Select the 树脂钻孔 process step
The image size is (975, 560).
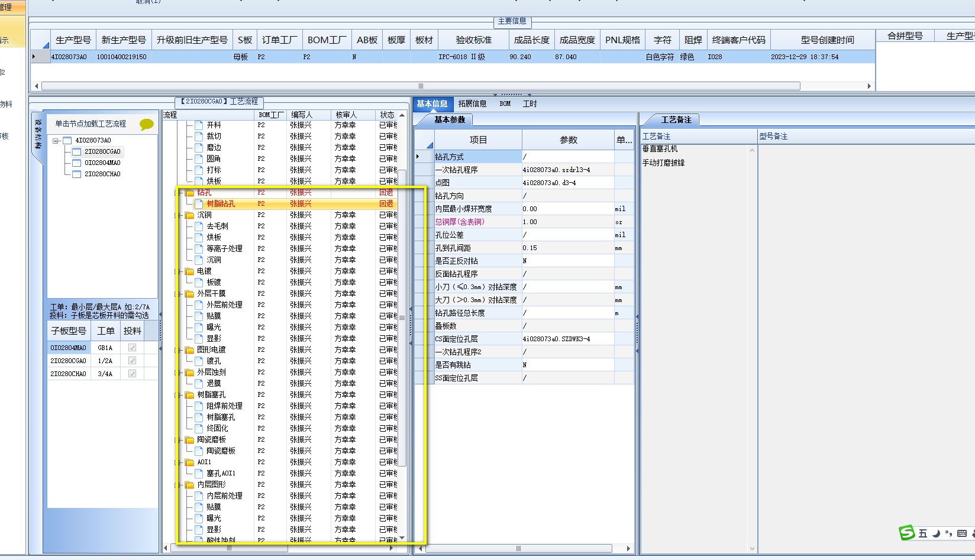click(x=221, y=204)
